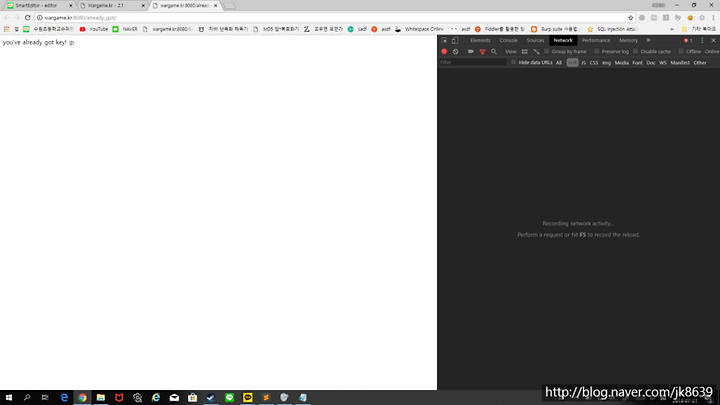Stop recording the network log
720x405 pixels.
click(444, 51)
